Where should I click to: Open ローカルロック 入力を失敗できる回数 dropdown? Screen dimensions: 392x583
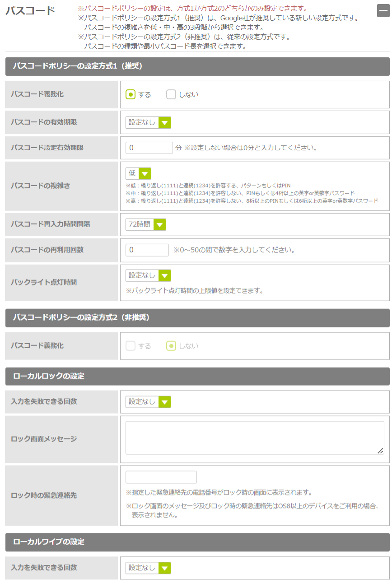click(148, 402)
